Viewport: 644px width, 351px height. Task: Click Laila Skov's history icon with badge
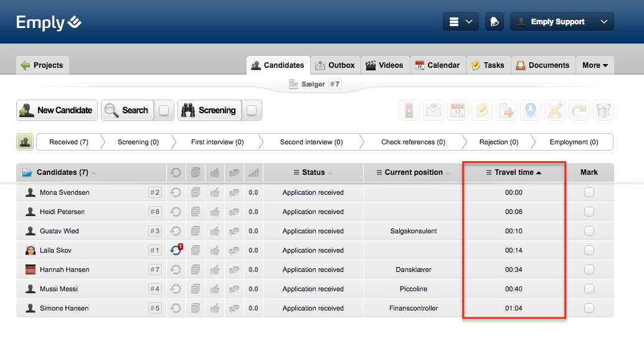(x=176, y=250)
